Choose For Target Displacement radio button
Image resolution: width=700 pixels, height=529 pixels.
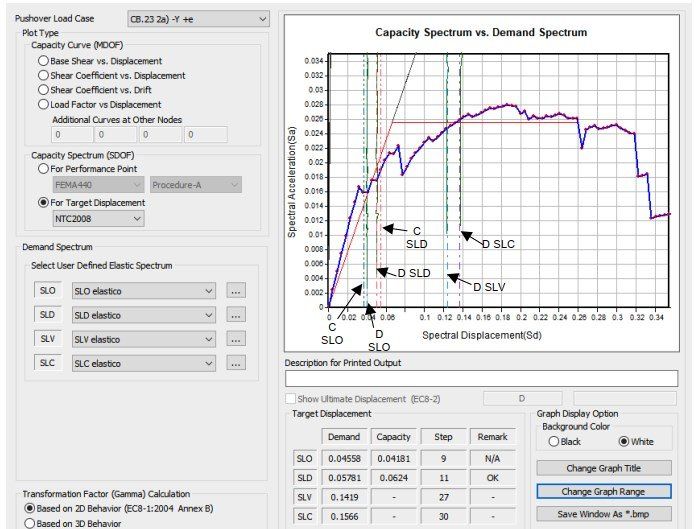click(x=43, y=203)
